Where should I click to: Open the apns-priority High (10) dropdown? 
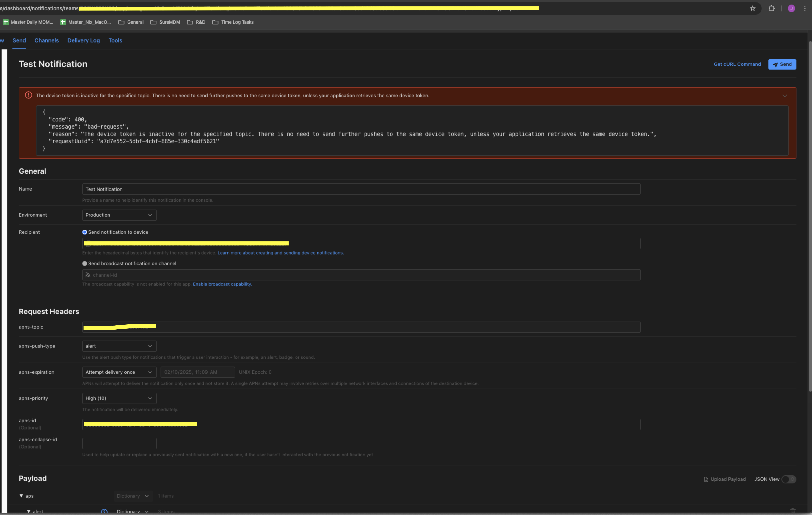coord(119,398)
